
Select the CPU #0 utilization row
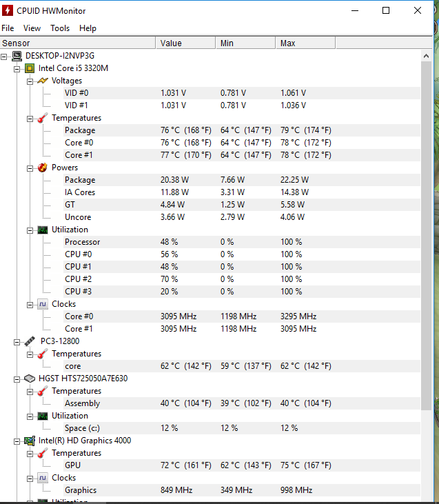[242, 254]
